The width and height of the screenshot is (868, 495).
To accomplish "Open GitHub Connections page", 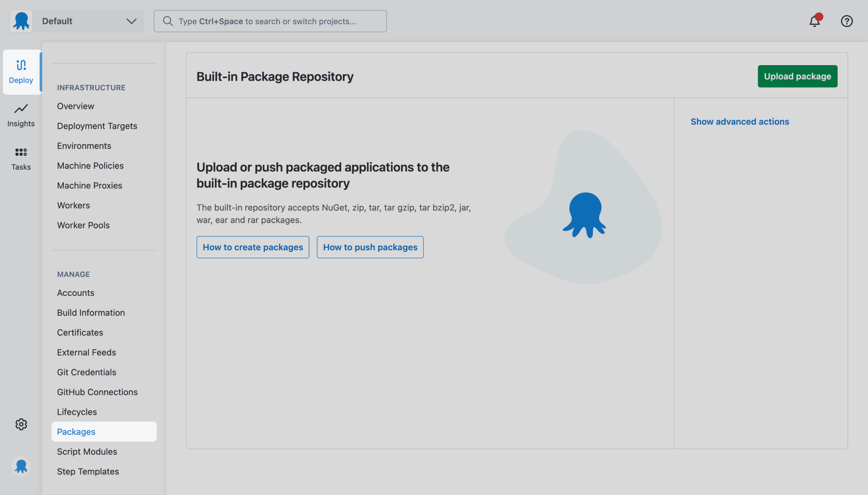I will point(97,392).
